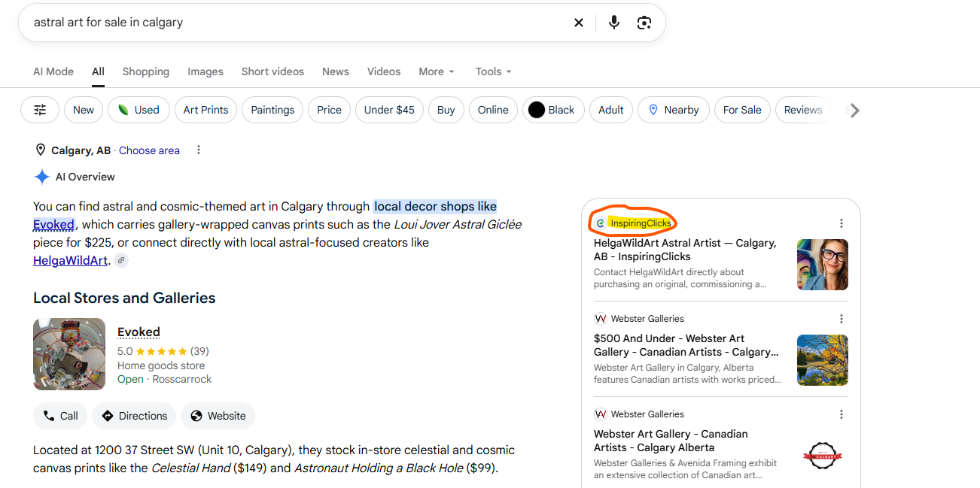Open the location options three-dot menu
980x488 pixels.
tap(199, 150)
